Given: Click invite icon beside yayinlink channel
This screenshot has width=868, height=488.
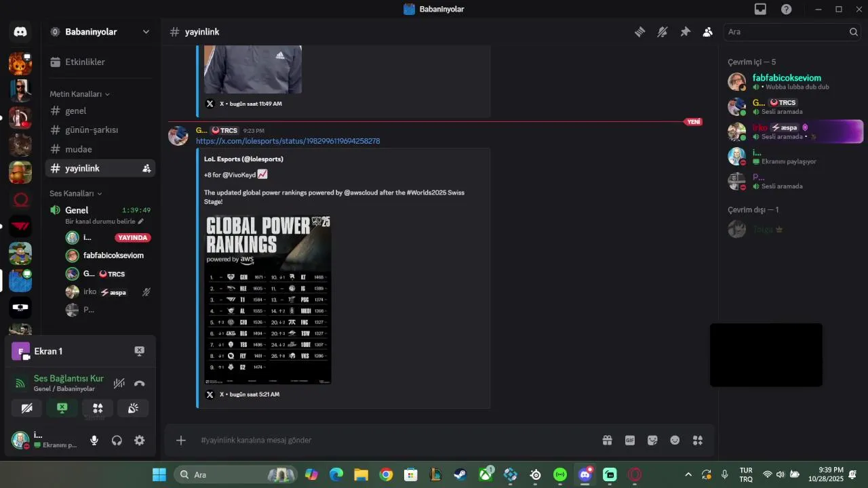Looking at the screenshot, I should 146,168.
